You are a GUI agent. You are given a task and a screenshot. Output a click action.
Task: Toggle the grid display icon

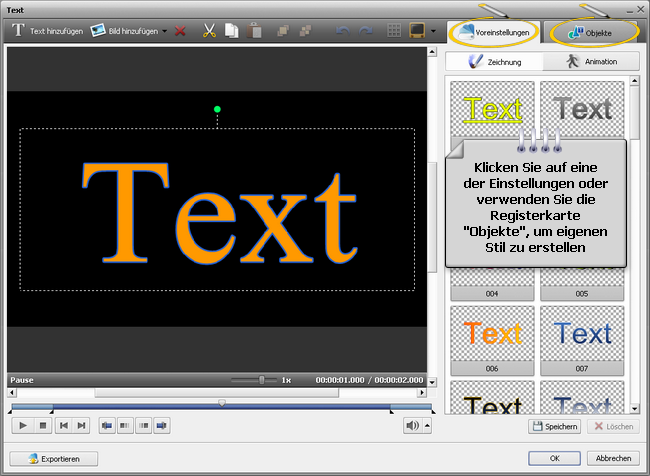pos(394,31)
